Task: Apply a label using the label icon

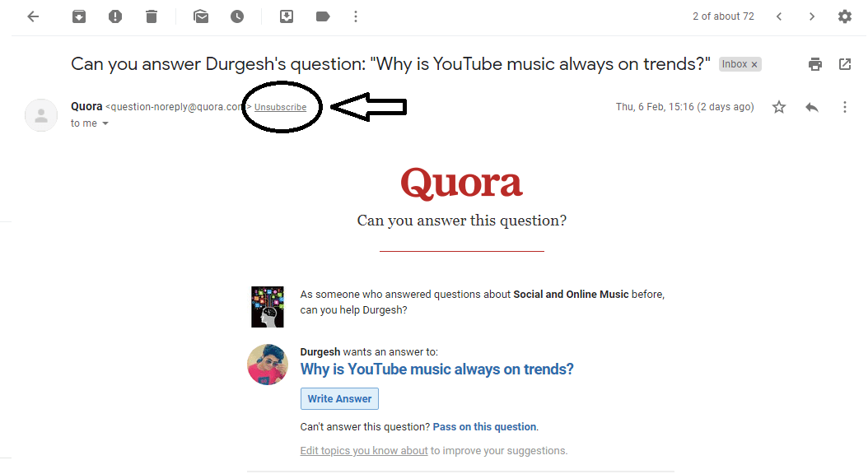Action: tap(322, 16)
